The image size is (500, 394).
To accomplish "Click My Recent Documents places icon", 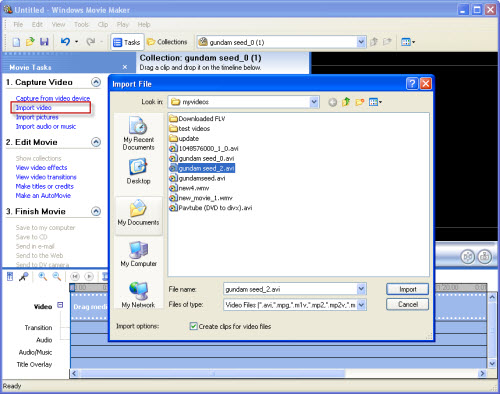I will [x=138, y=133].
